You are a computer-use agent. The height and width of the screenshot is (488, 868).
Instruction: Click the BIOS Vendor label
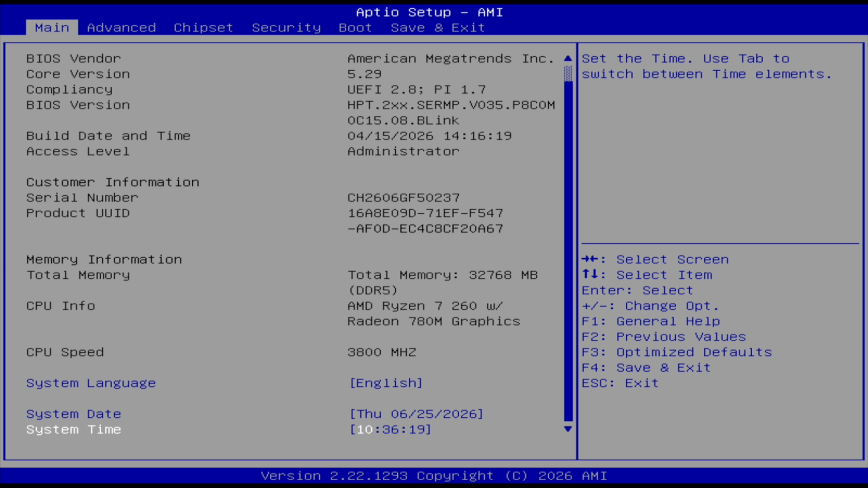point(74,58)
